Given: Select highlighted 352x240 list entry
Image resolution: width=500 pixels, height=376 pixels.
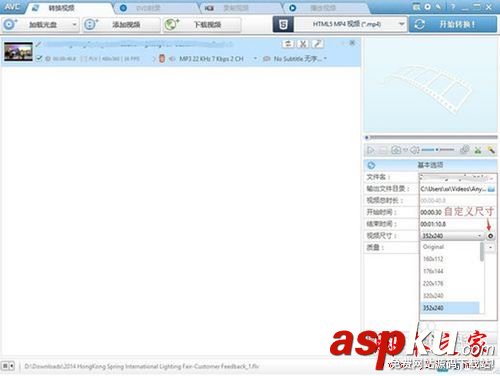Looking at the screenshot, I should pos(450,308).
